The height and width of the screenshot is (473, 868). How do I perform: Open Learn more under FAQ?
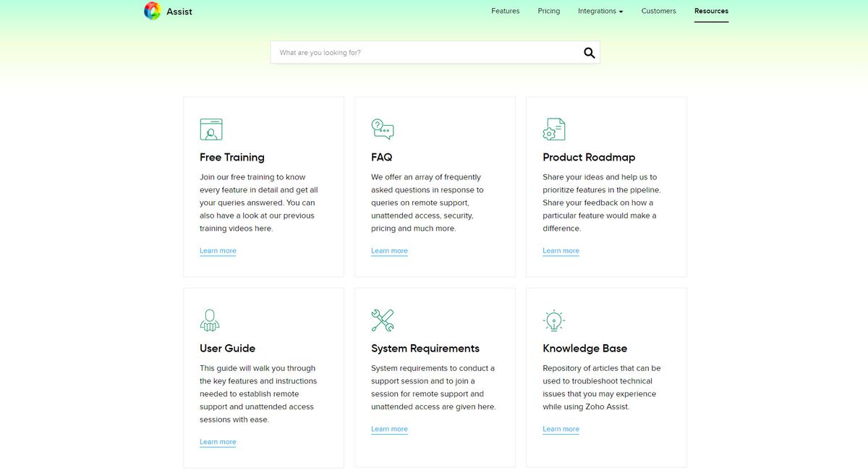389,250
